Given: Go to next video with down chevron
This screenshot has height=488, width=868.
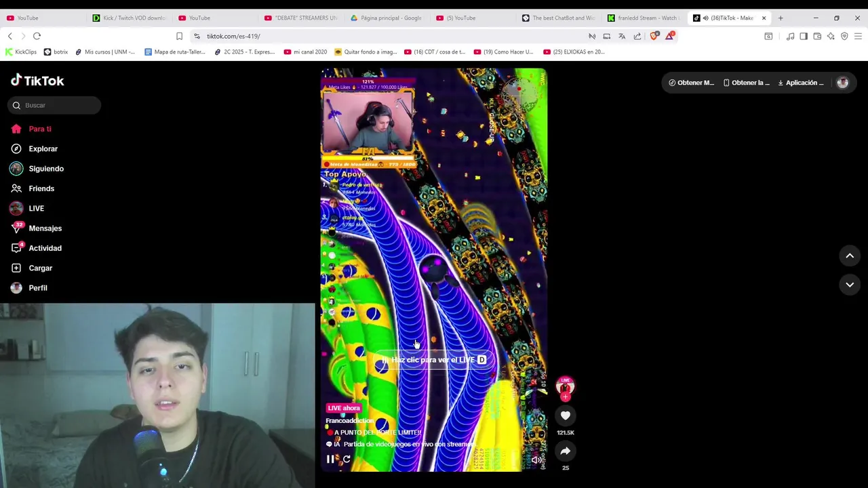Looking at the screenshot, I should [x=850, y=285].
